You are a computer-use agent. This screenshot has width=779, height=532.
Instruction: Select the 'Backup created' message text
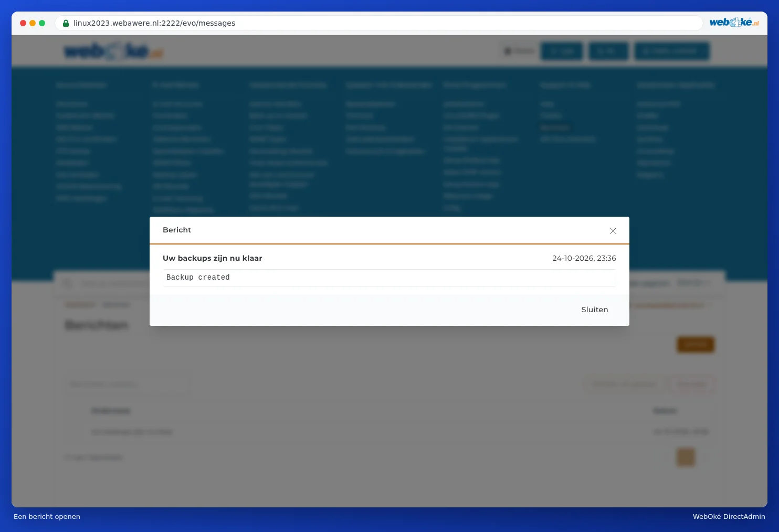coord(198,277)
